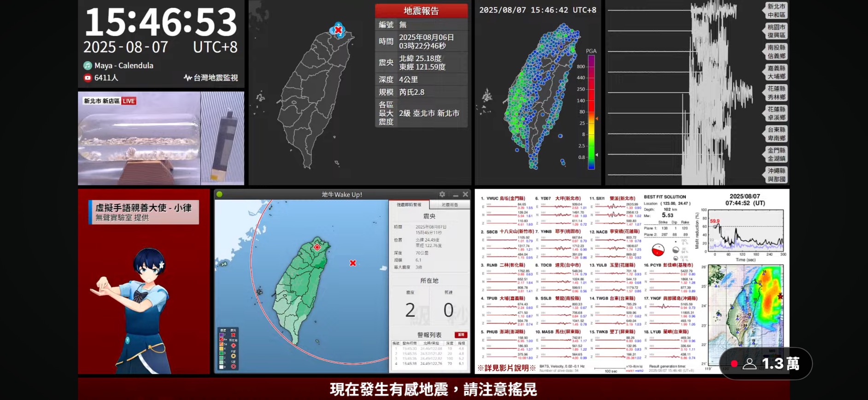This screenshot has width=868, height=400.
Task: Click the 11. SXI1 雙溪(新北市) station heading
Action: click(x=612, y=198)
